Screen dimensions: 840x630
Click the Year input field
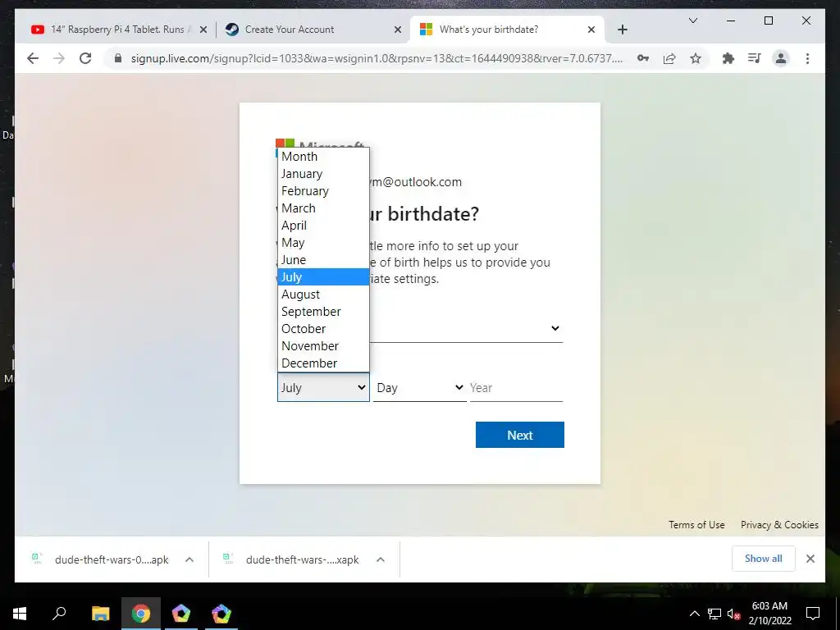[516, 387]
